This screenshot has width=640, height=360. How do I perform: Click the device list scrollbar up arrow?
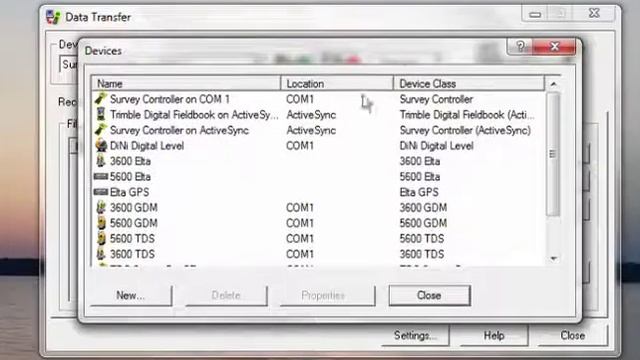point(553,84)
